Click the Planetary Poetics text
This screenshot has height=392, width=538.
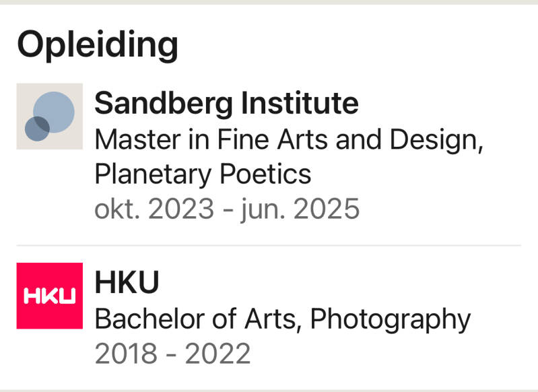click(203, 174)
